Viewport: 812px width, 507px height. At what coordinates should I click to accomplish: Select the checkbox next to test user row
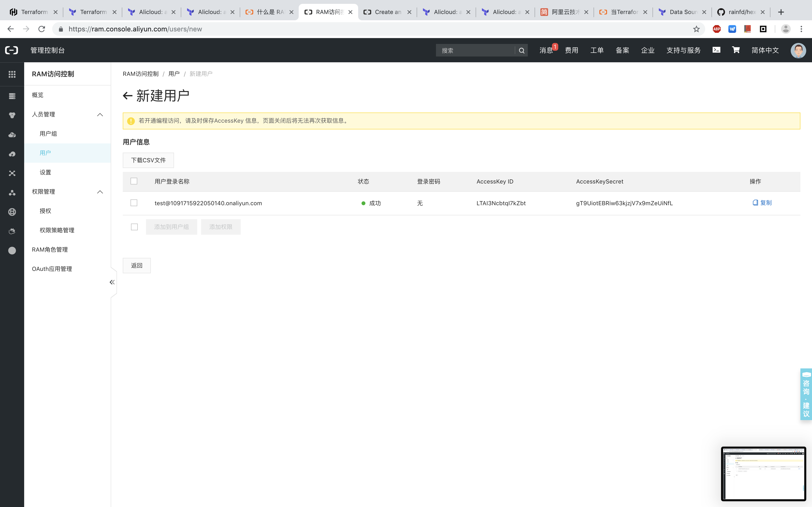(x=134, y=203)
